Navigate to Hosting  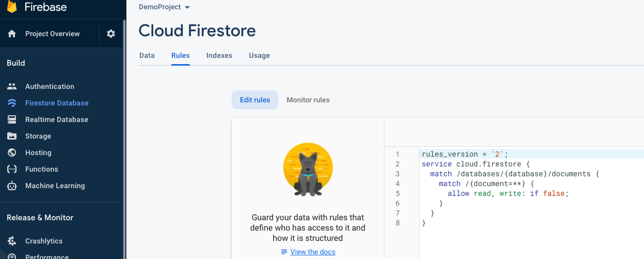[38, 153]
